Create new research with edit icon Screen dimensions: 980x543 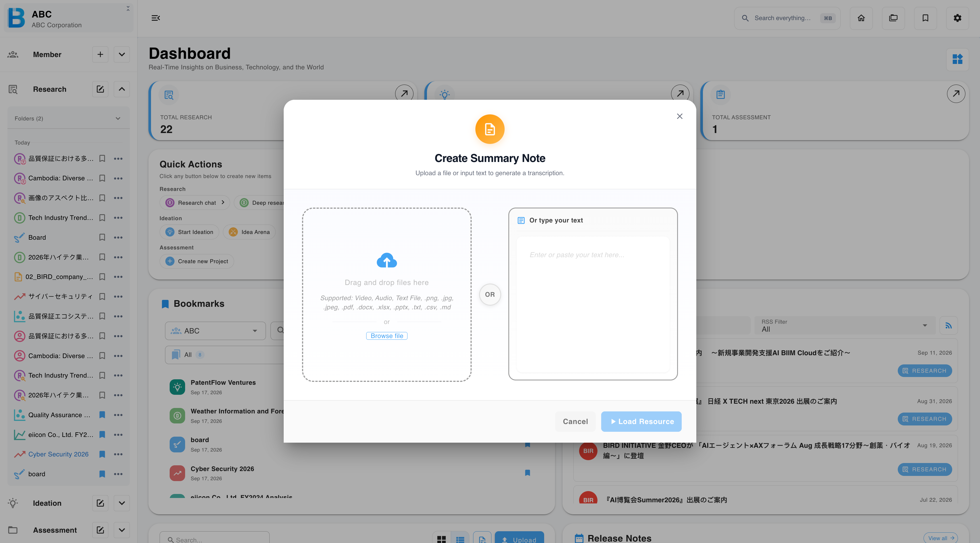point(100,89)
